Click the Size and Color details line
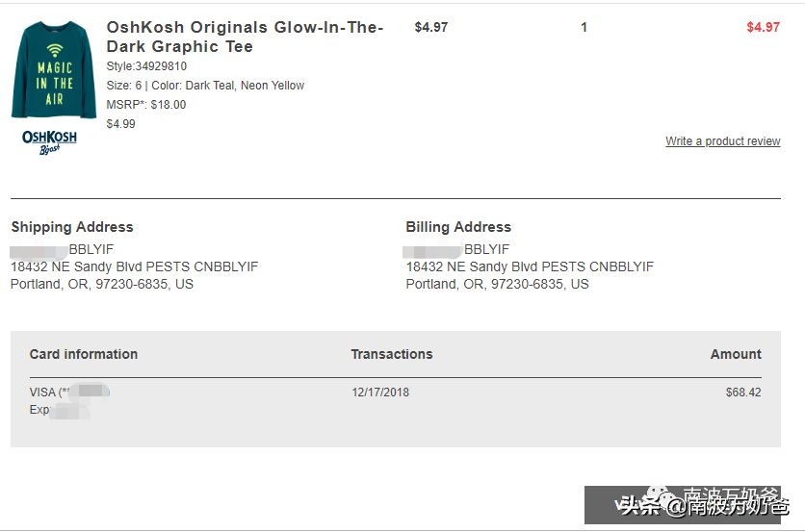Viewport: 805px width, 532px height. tap(205, 86)
